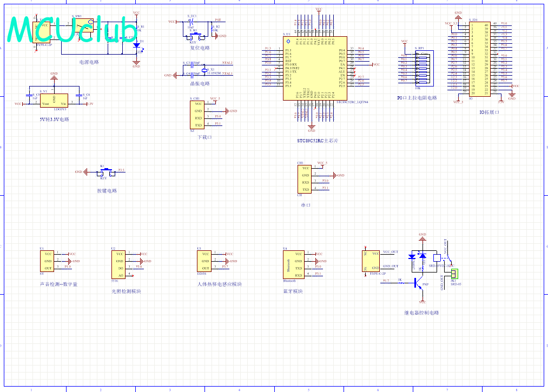The width and height of the screenshot is (548, 392).
Task: Click the '下载口' download port label
Action: [x=205, y=137]
